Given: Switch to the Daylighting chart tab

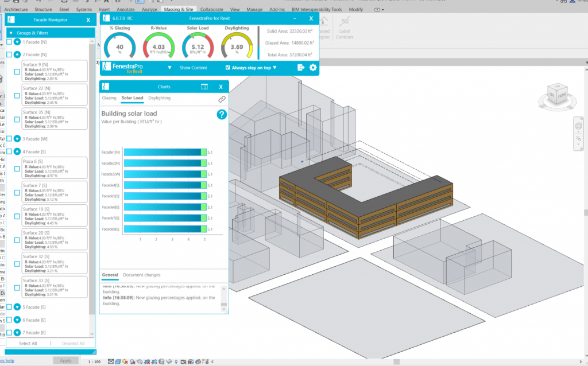Looking at the screenshot, I should [160, 98].
